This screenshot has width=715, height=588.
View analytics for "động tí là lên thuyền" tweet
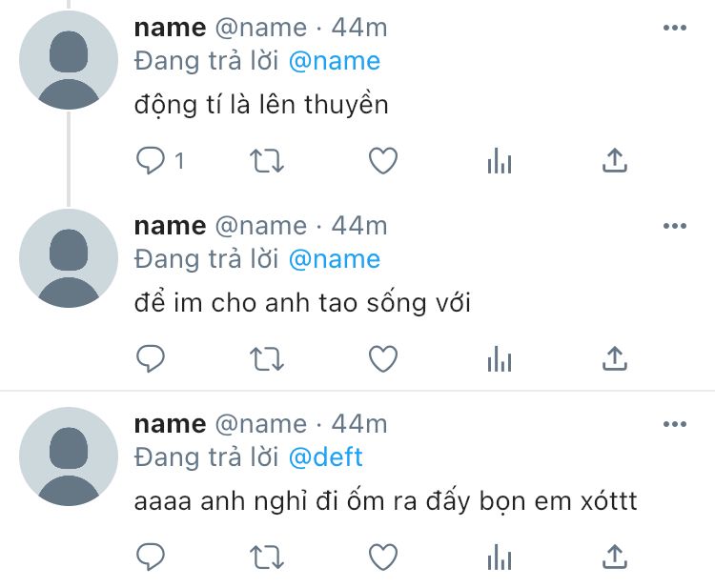[499, 162]
